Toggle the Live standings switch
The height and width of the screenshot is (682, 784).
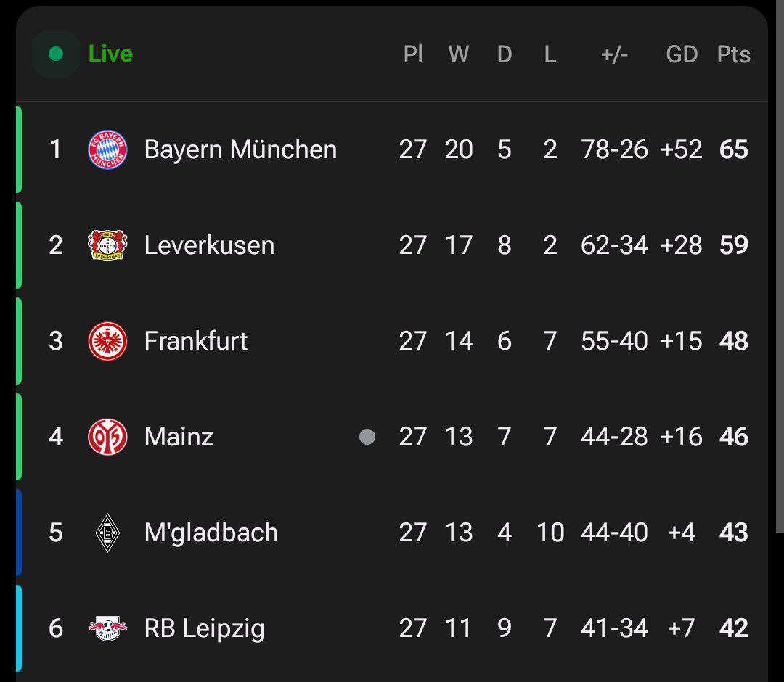(56, 54)
